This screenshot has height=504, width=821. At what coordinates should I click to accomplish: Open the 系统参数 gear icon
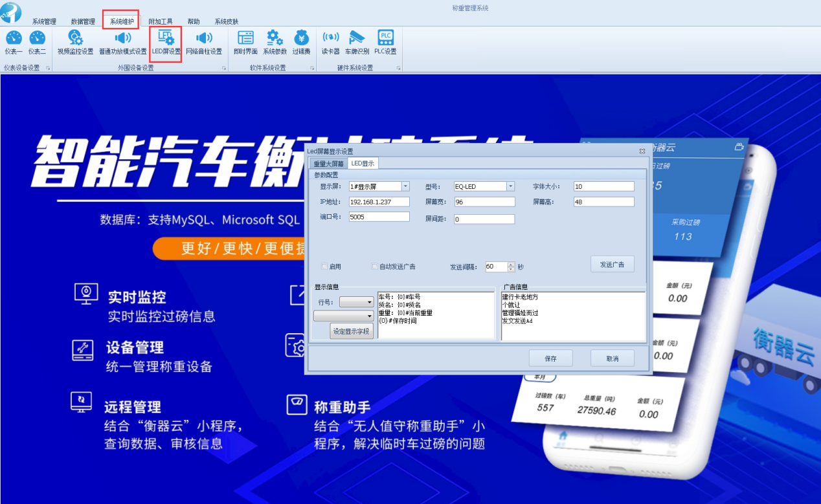tap(275, 41)
